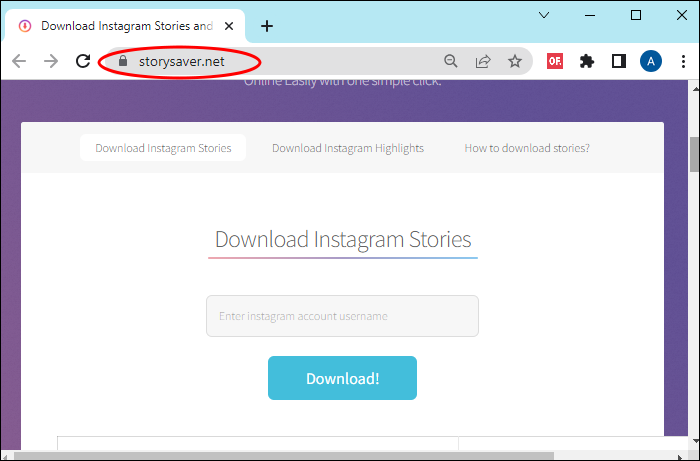This screenshot has height=461, width=700.
Task: Click the Download Instagram Stories heading
Action: pos(343,240)
